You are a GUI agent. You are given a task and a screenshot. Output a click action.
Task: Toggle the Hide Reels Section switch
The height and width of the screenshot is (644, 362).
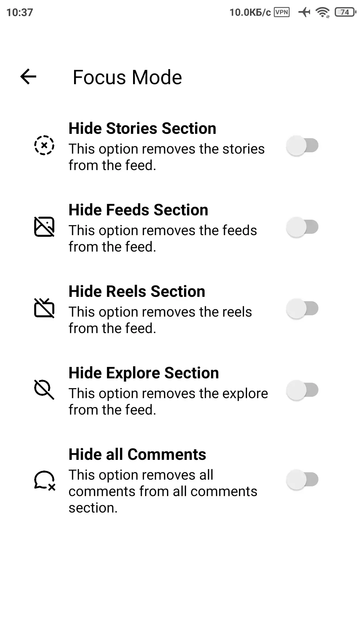(x=302, y=309)
